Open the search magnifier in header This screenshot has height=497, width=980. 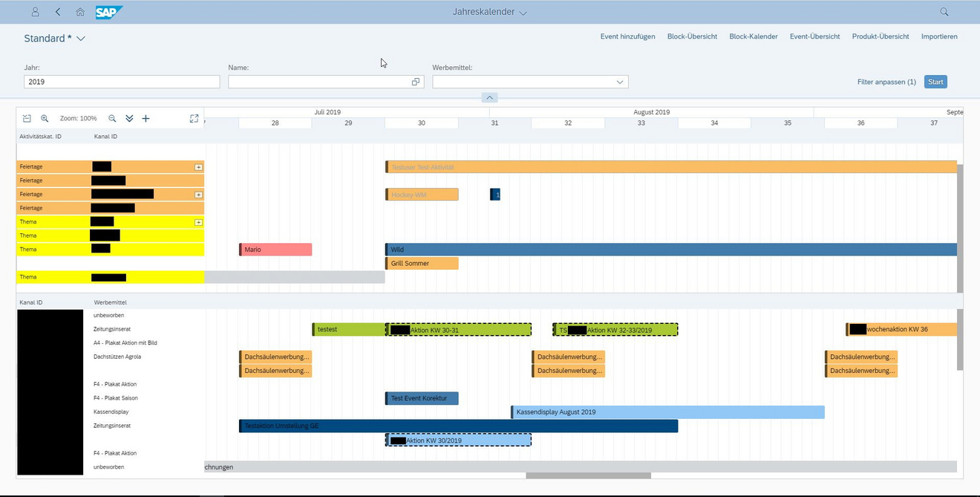tap(944, 12)
